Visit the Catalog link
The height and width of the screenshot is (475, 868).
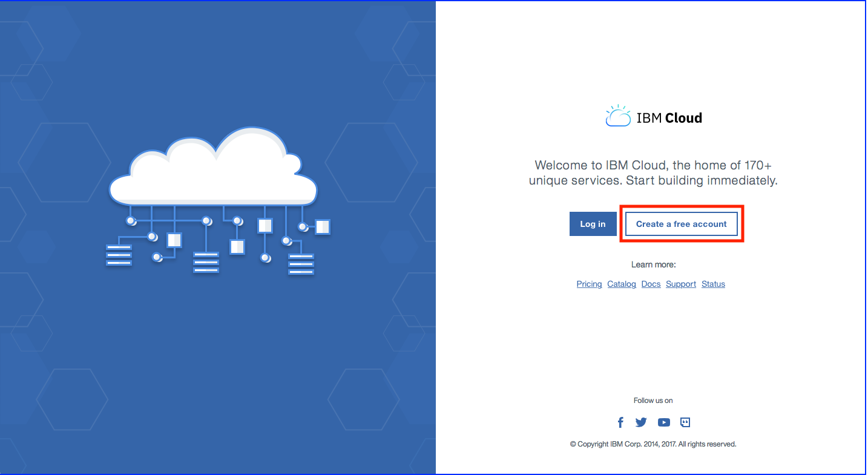621,284
